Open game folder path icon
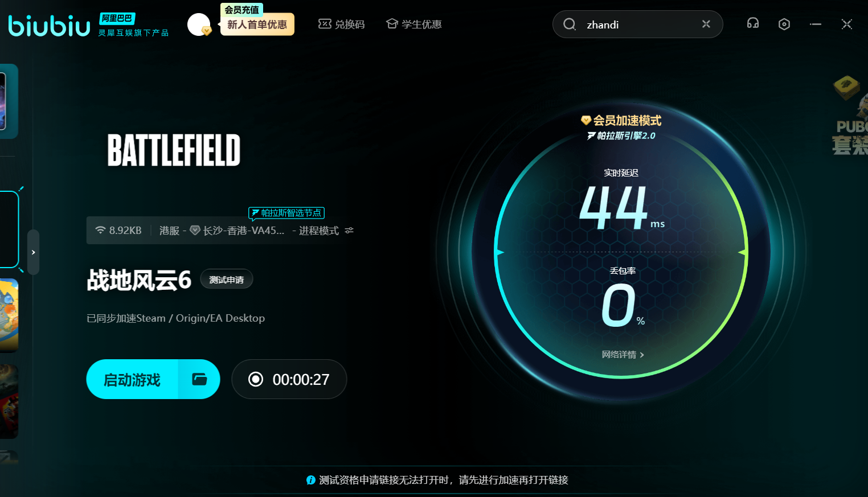Viewport: 868px width, 497px height. (199, 379)
